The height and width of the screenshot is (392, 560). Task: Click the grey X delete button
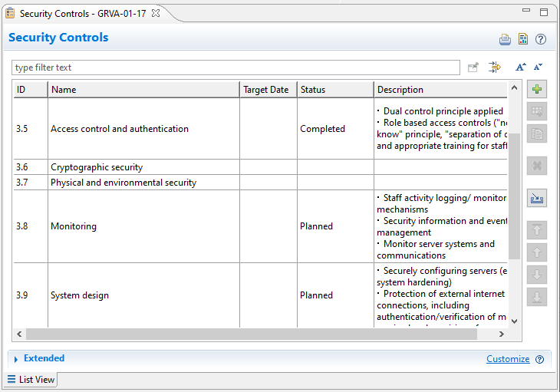pyautogui.click(x=537, y=165)
